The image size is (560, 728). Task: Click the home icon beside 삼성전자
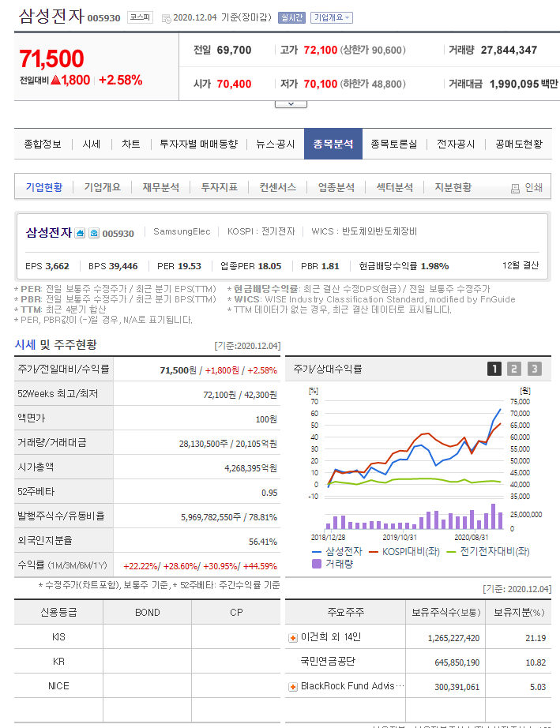click(x=80, y=233)
